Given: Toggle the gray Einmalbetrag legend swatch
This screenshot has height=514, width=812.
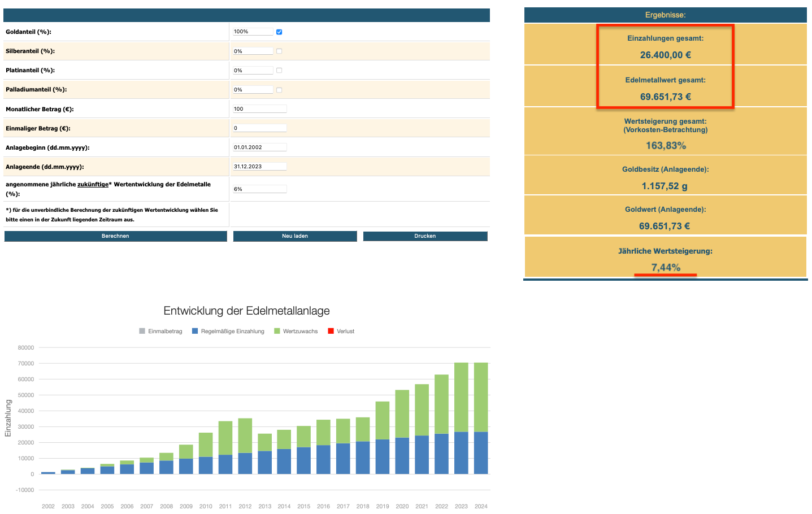Looking at the screenshot, I should coord(142,332).
